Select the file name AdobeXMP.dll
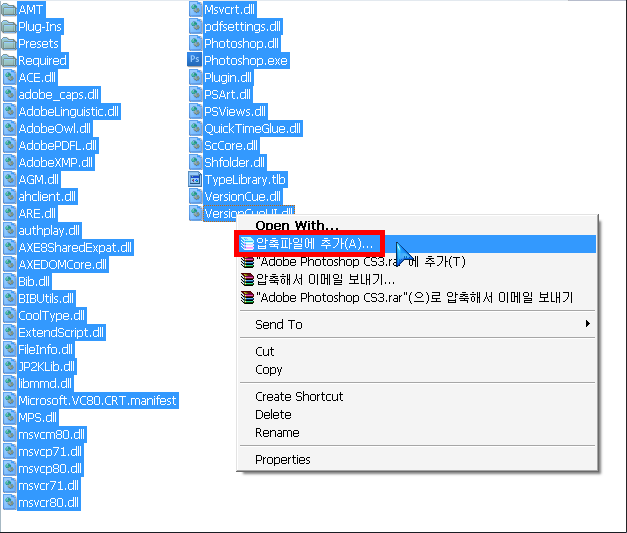 (56, 163)
